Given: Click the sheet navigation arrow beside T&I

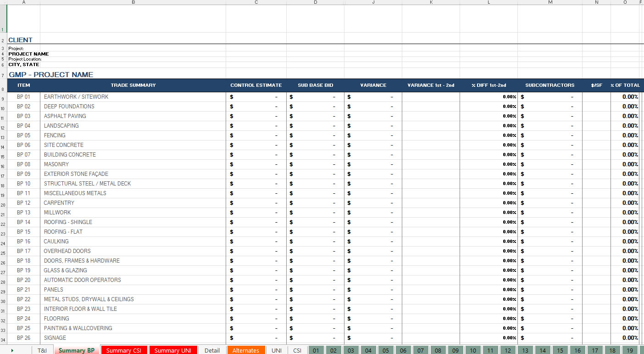Looking at the screenshot, I should click(11, 350).
